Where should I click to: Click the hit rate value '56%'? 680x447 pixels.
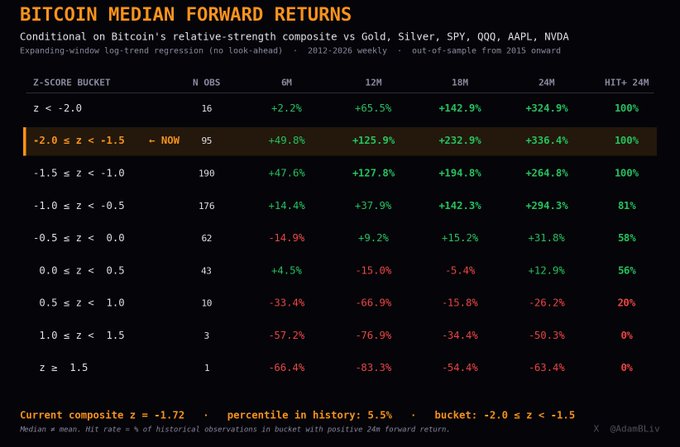pos(627,271)
